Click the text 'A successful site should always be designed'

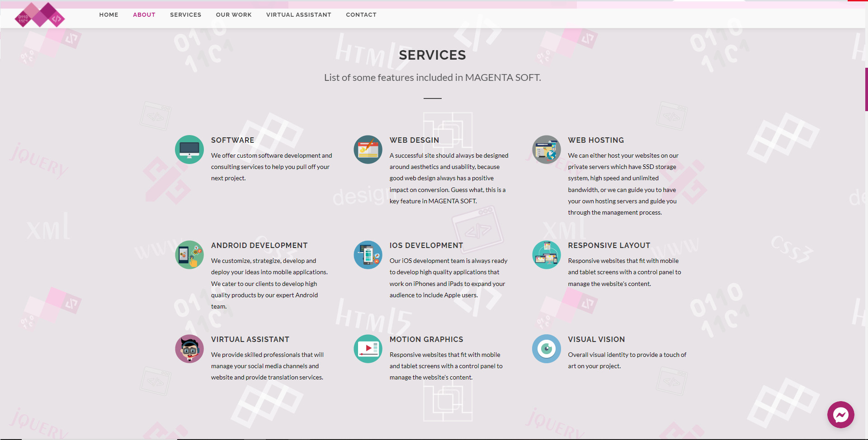point(449,155)
